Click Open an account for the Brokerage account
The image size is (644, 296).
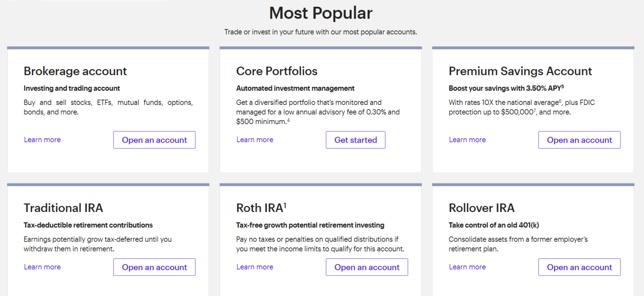[154, 140]
